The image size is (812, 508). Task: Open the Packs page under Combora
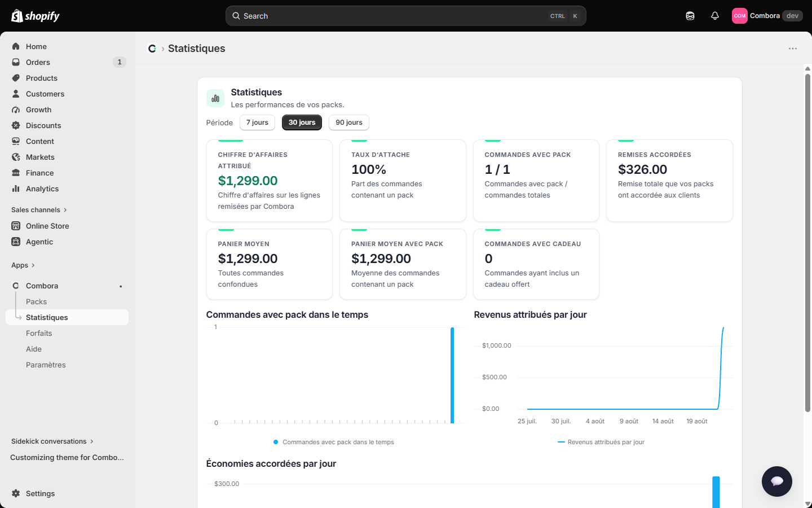[36, 301]
